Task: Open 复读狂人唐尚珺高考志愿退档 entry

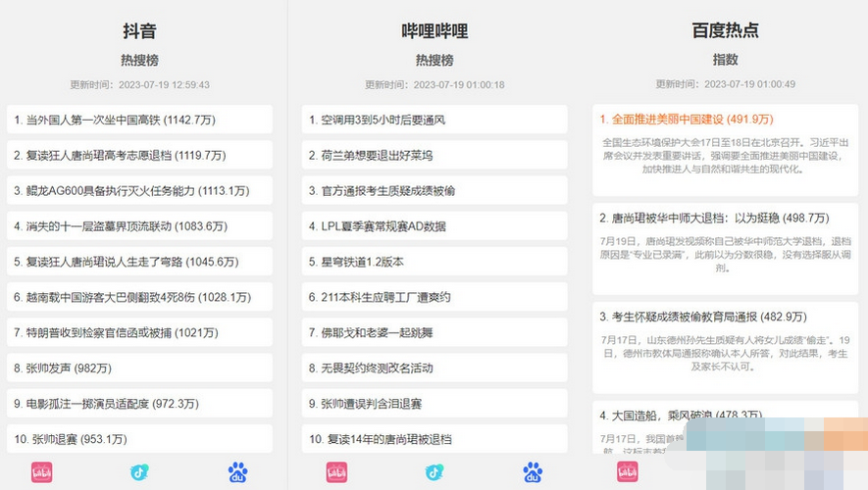Action: 139,155
